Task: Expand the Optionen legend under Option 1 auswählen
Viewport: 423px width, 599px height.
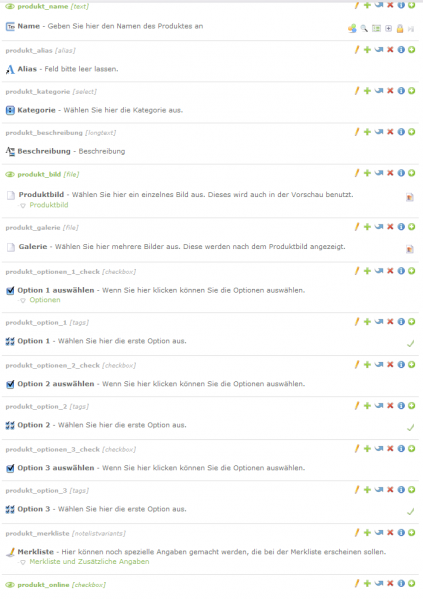Action: coord(45,300)
